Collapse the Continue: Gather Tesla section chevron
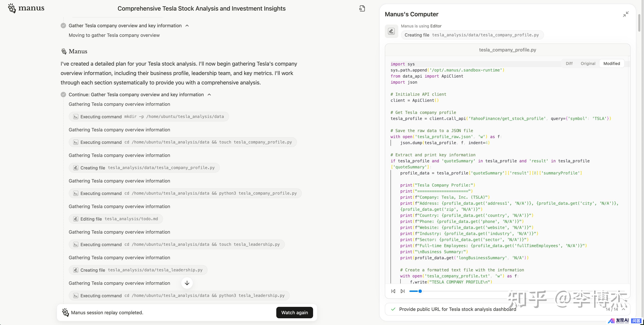 point(209,95)
